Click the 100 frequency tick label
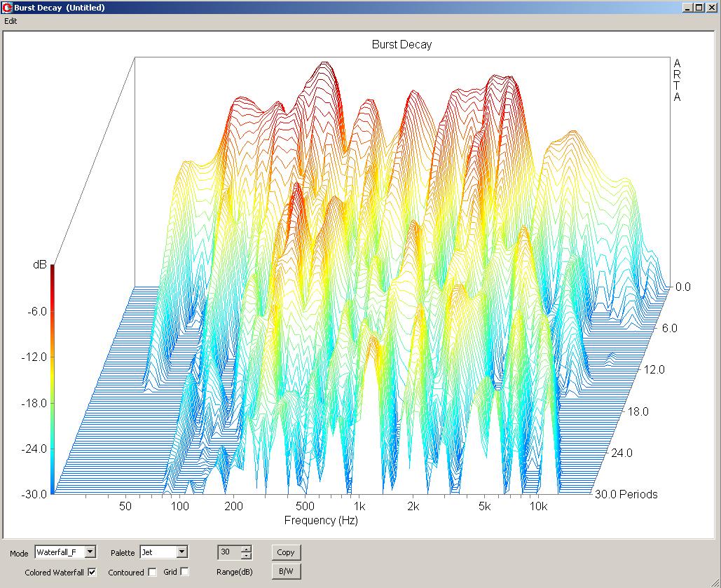Image resolution: width=721 pixels, height=588 pixels. pyautogui.click(x=180, y=507)
